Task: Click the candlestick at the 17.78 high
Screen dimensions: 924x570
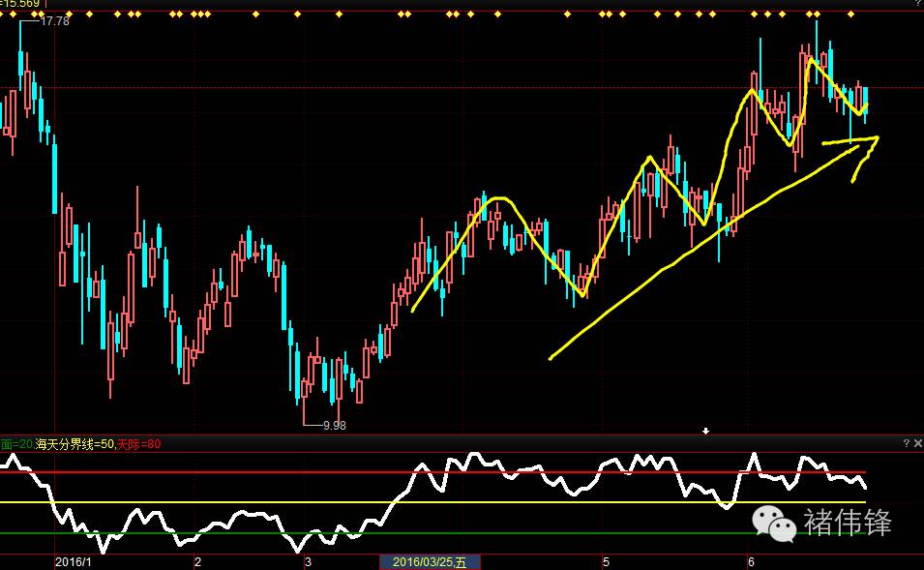Action: 20,63
